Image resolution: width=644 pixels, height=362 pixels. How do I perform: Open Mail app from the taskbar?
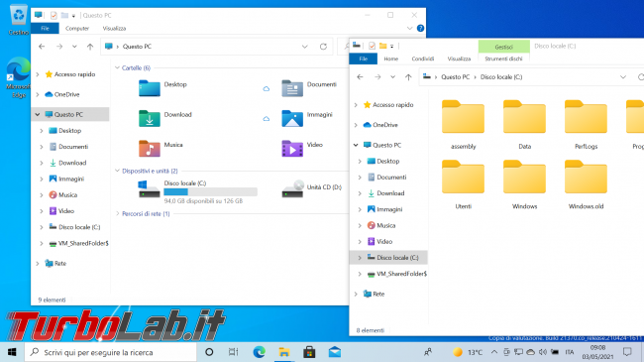pos(335,352)
